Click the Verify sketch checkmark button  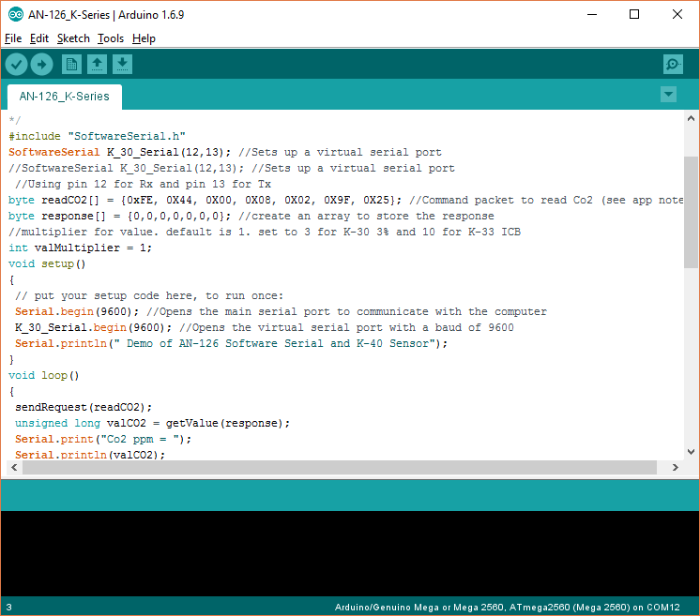17,65
